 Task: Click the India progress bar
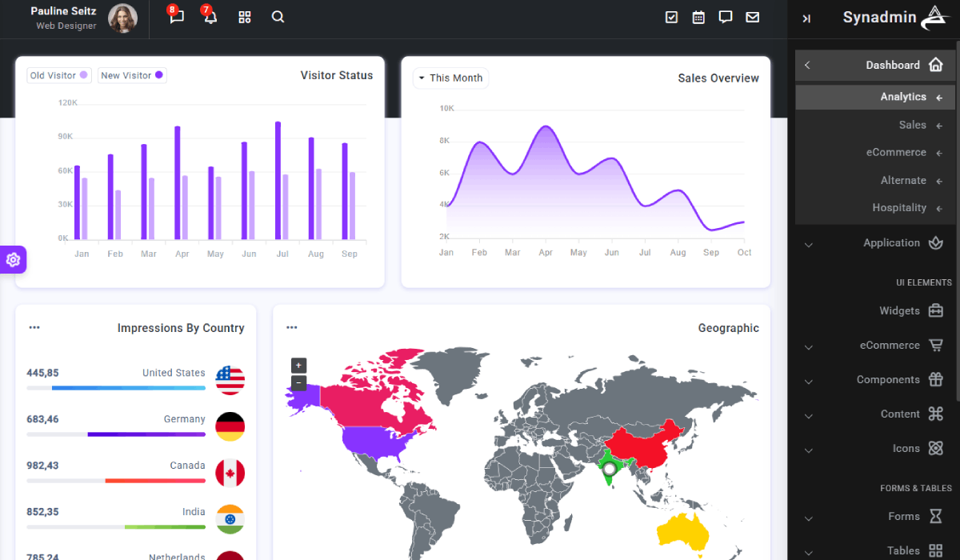(x=116, y=527)
